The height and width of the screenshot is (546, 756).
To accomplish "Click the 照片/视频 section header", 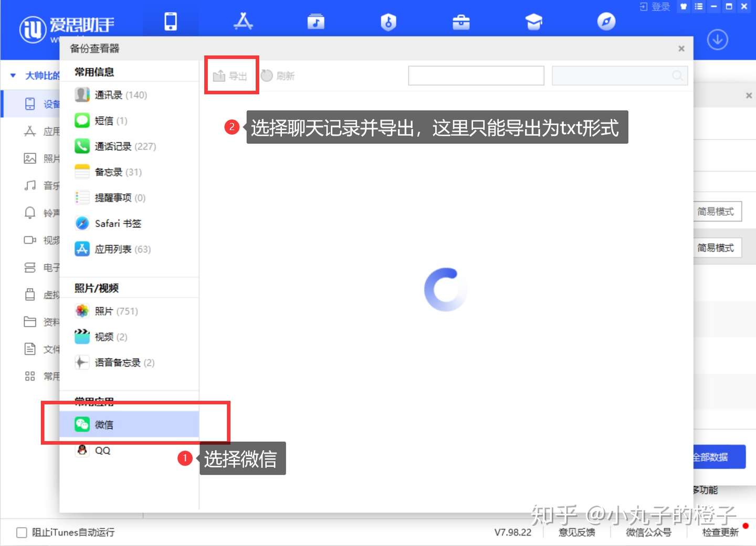I will (x=97, y=288).
